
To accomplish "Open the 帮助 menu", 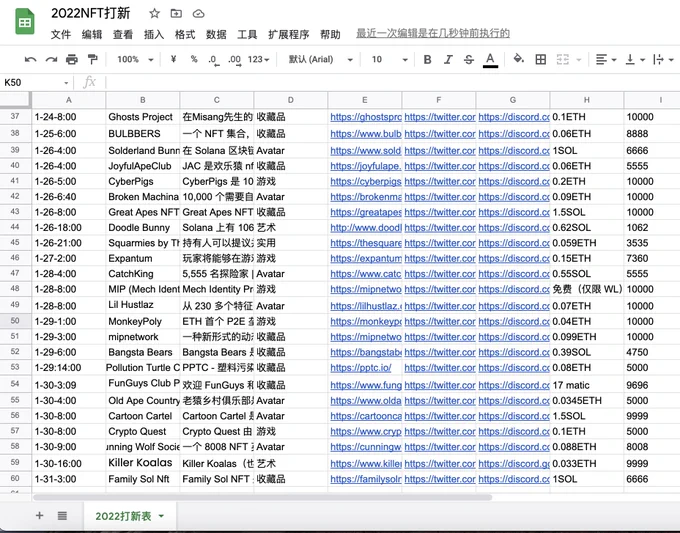I will coord(330,34).
